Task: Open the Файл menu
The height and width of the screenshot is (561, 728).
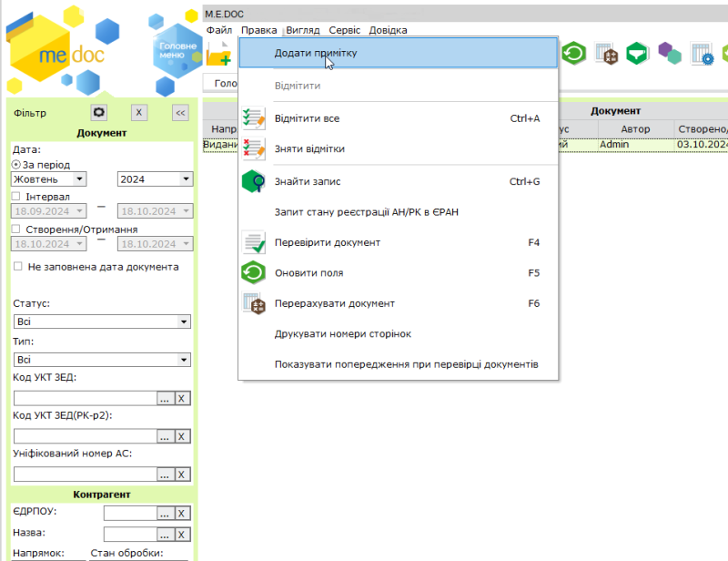Action: coord(219,30)
